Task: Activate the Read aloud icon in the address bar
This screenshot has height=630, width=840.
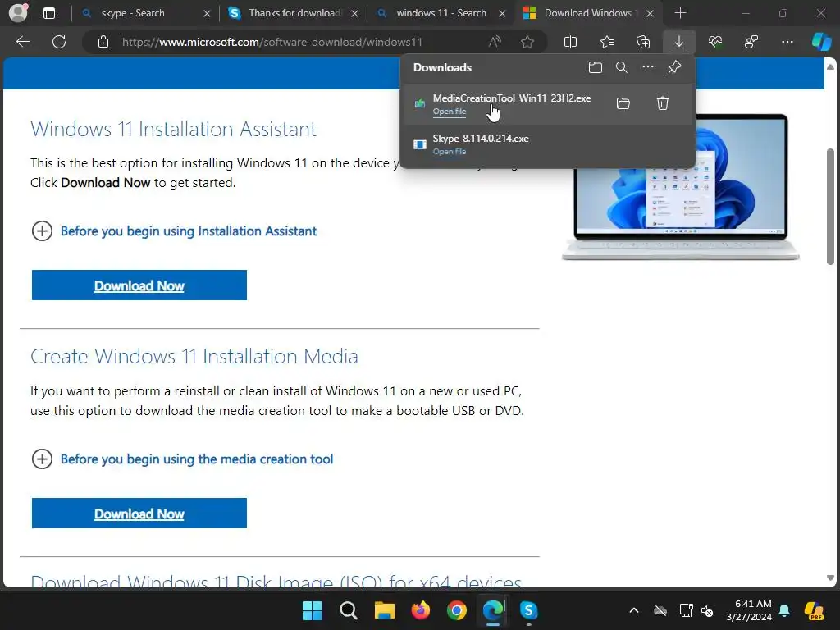Action: click(x=495, y=42)
